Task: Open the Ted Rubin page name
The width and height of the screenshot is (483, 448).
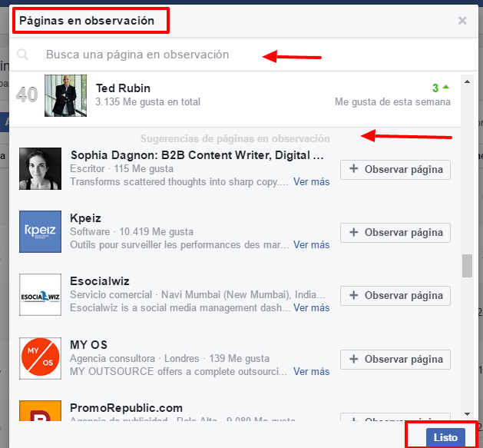Action: [x=123, y=88]
